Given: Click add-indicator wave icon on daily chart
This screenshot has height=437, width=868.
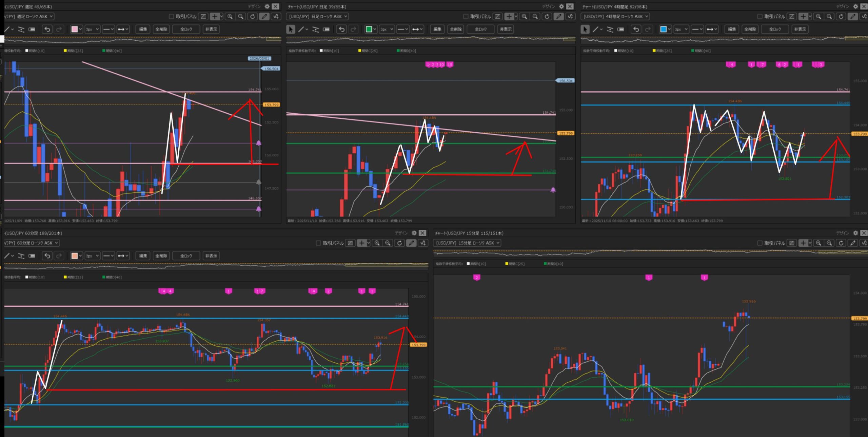Looking at the screenshot, I should tap(570, 16).
